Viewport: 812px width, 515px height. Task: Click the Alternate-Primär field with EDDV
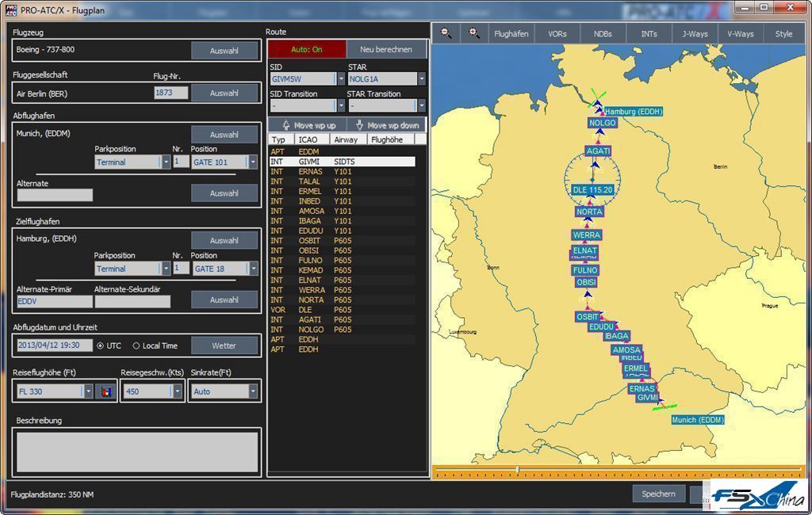pos(55,301)
